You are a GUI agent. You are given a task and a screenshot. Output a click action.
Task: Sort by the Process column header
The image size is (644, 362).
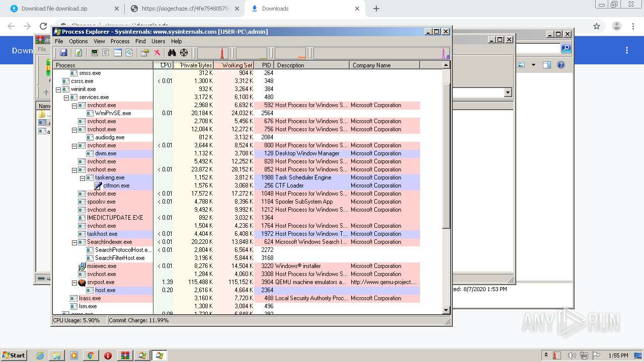pyautogui.click(x=103, y=65)
